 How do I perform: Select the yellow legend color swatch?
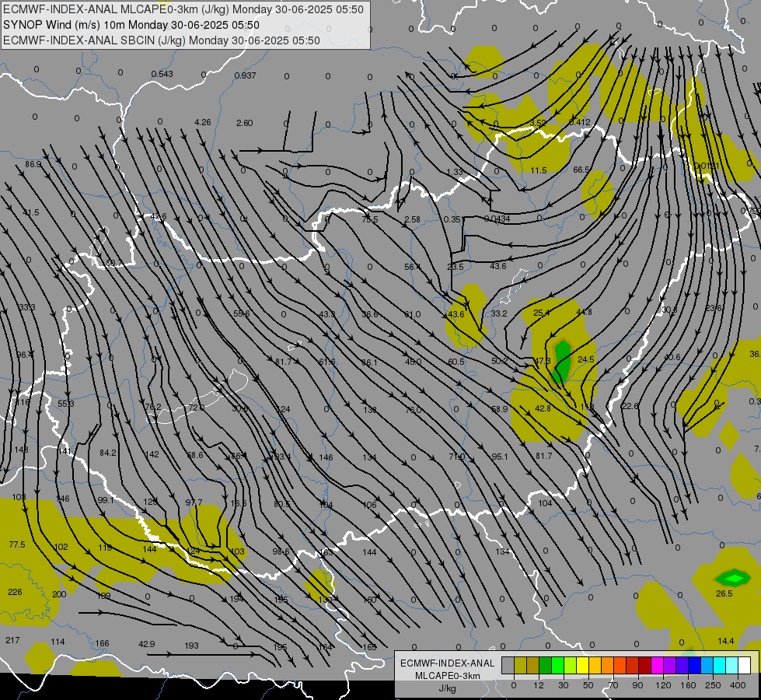pos(583,666)
